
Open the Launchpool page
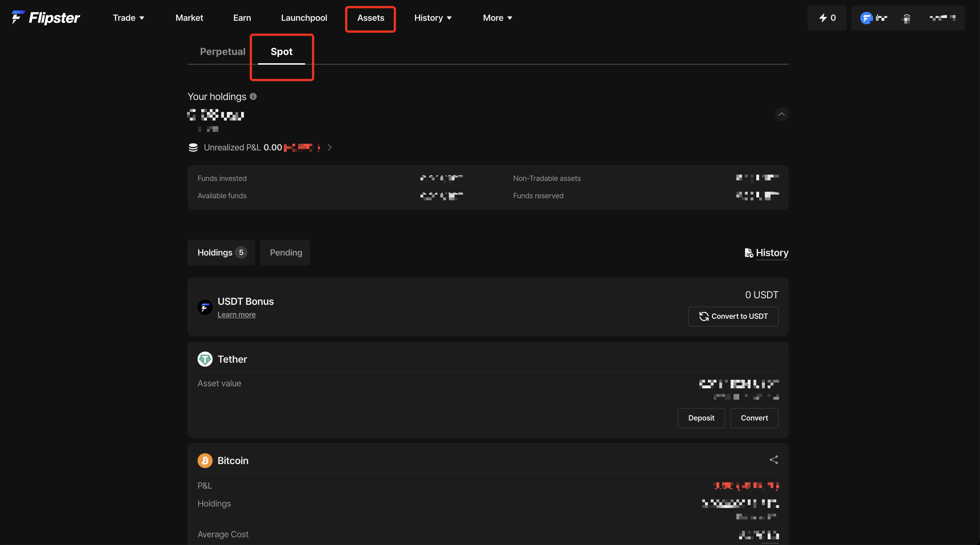304,18
